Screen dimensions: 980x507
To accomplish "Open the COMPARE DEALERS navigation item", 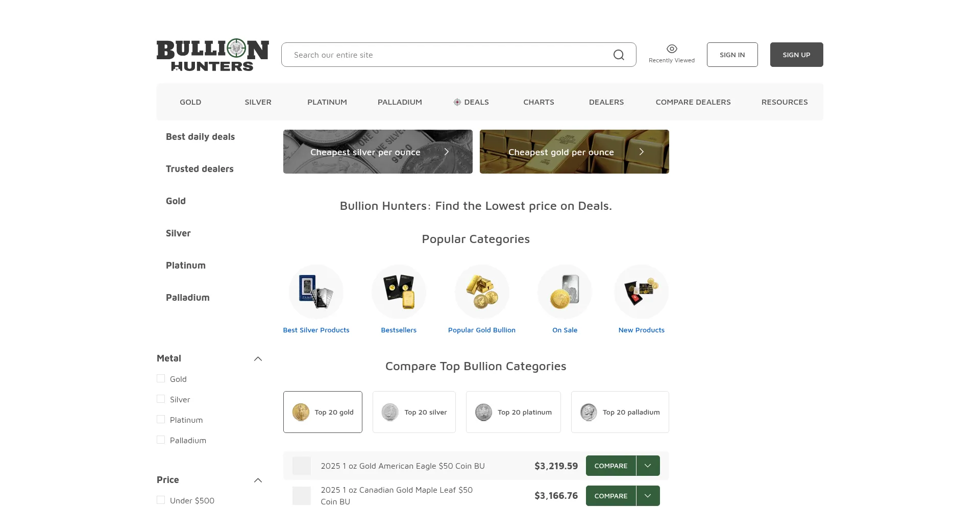I will tap(693, 102).
